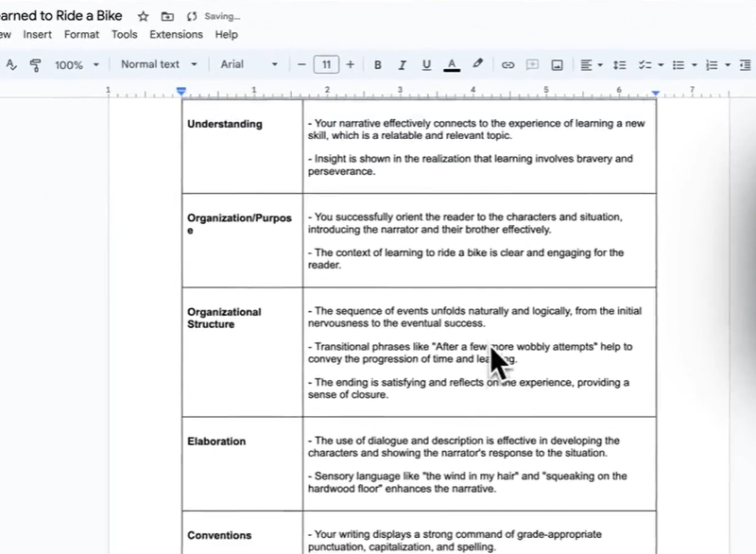Screen dimensions: 756x554
Task: Toggle italic formatting
Action: (x=402, y=65)
